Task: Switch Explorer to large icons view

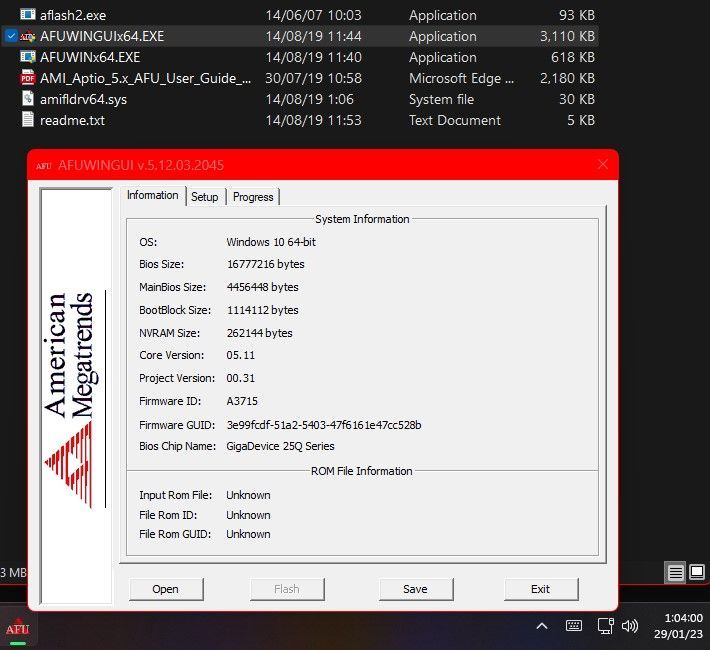Action: click(x=697, y=573)
